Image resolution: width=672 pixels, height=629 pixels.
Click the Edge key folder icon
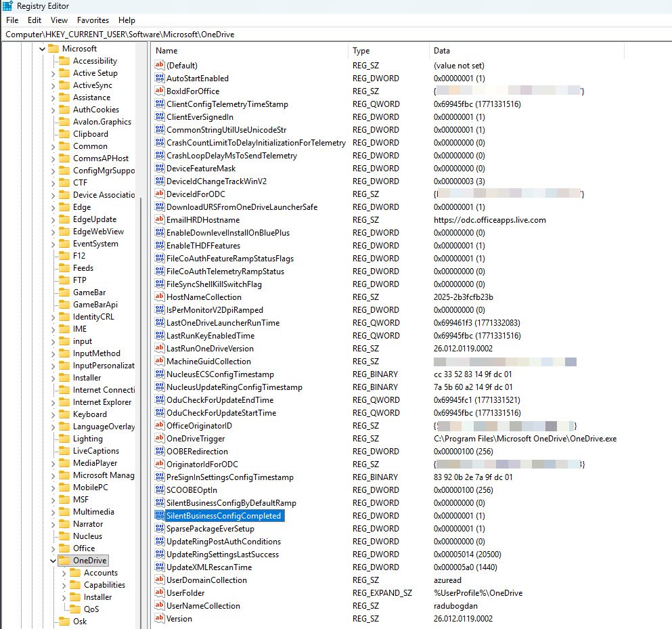(x=64, y=207)
